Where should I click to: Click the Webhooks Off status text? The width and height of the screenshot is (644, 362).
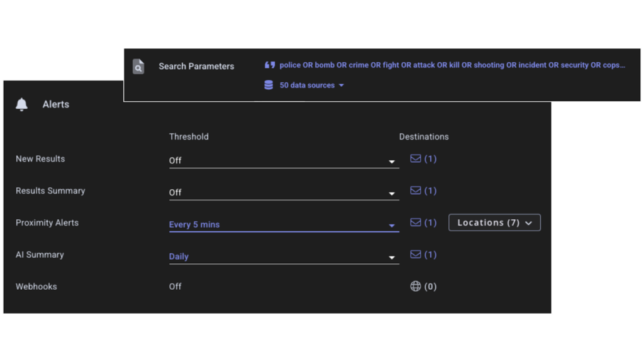(x=175, y=287)
